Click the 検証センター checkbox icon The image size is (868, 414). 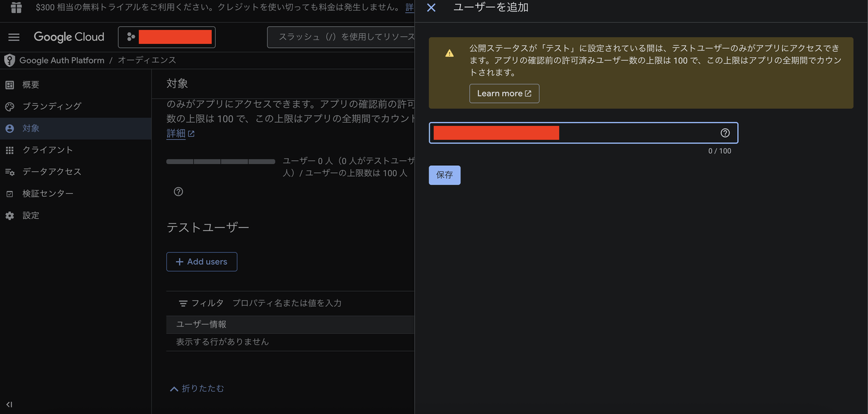point(10,194)
